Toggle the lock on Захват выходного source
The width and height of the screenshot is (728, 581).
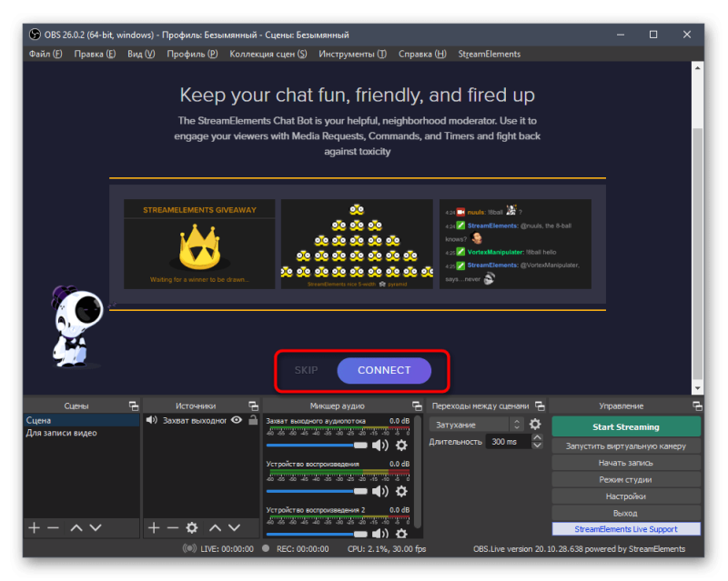pyautogui.click(x=253, y=420)
